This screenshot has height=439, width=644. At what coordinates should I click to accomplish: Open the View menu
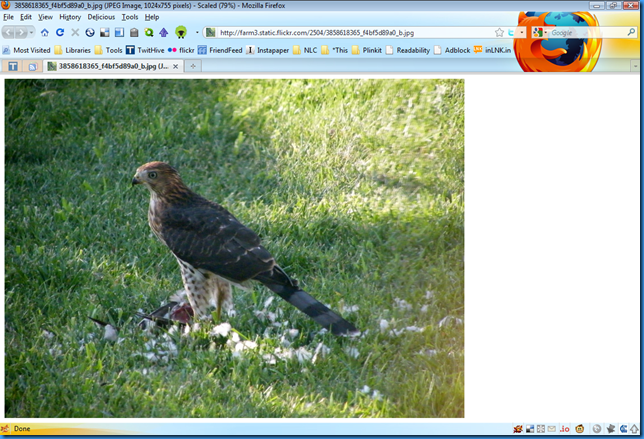click(x=45, y=17)
